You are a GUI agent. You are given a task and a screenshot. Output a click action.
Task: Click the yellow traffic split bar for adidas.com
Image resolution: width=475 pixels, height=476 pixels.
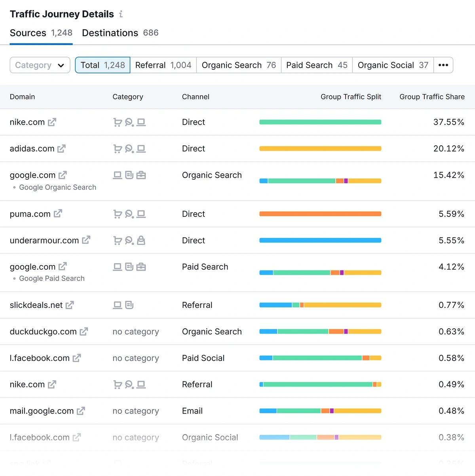pos(320,149)
